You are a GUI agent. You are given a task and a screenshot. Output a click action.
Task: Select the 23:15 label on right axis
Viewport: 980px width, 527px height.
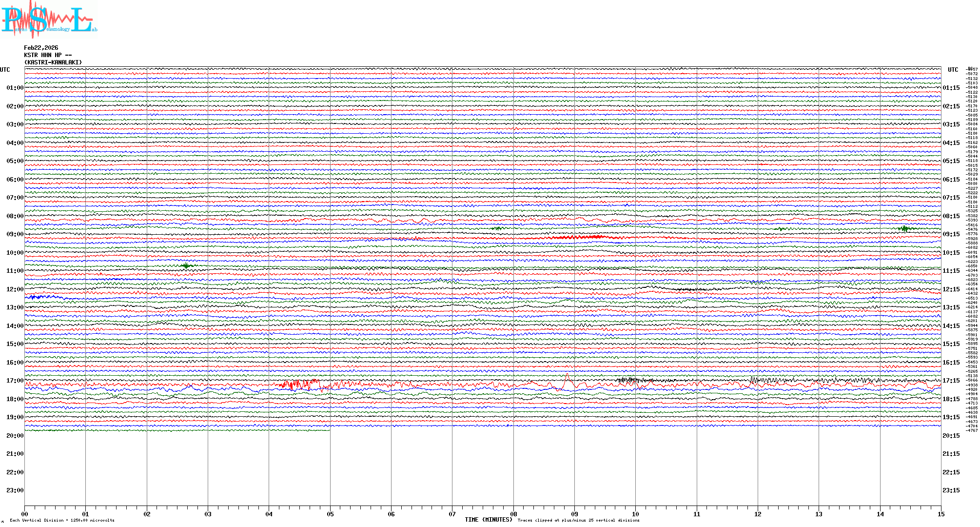951,490
